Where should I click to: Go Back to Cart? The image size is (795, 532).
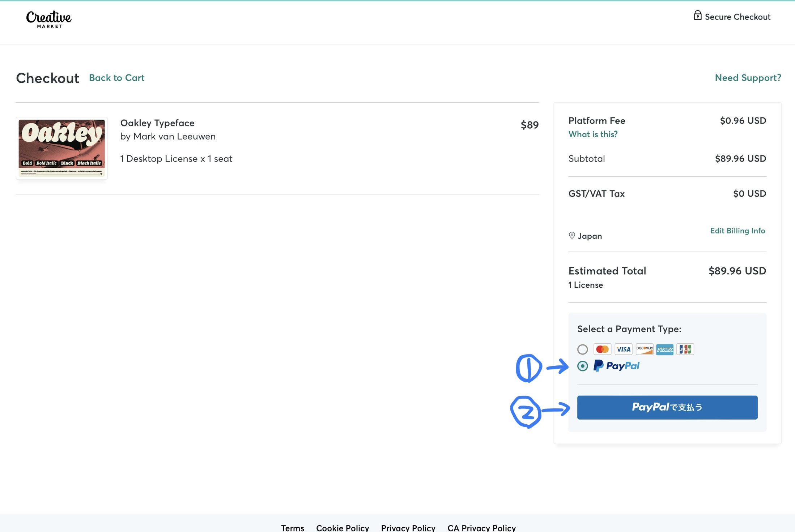click(116, 78)
